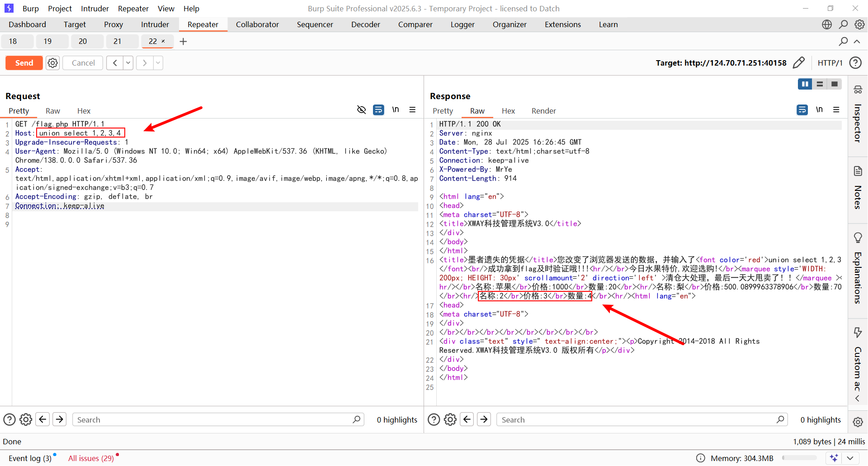Screen dimensions: 868x466
Task: Switch to the Extensions tab
Action: [x=563, y=24]
